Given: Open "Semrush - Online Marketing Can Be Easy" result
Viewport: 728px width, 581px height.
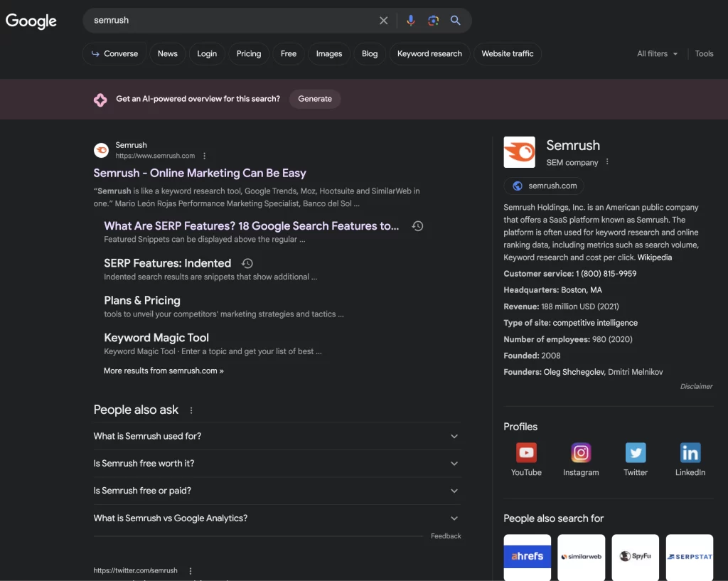Looking at the screenshot, I should [200, 173].
